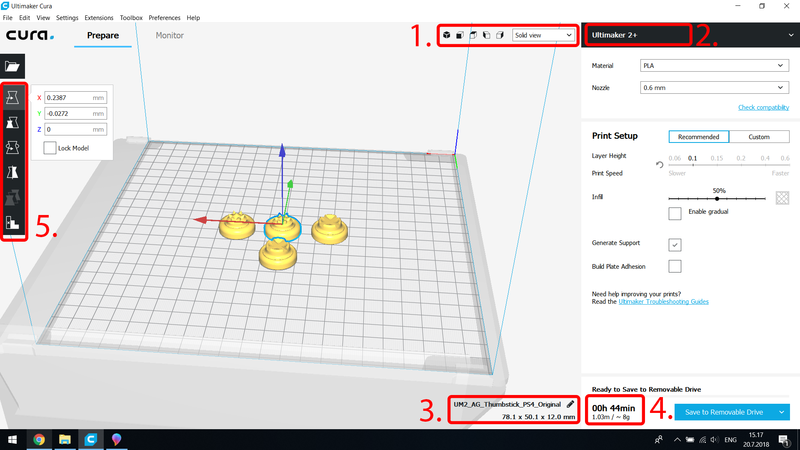Select the Rotate tool
800x450 pixels.
click(x=13, y=147)
